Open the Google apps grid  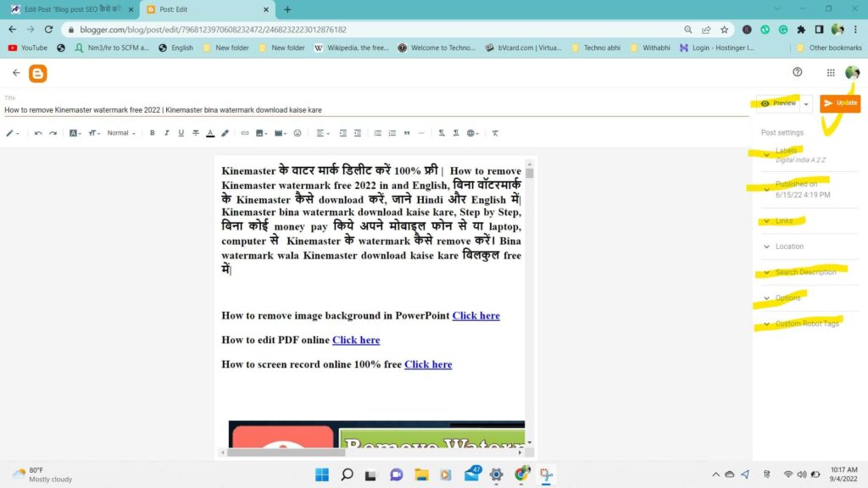point(831,73)
